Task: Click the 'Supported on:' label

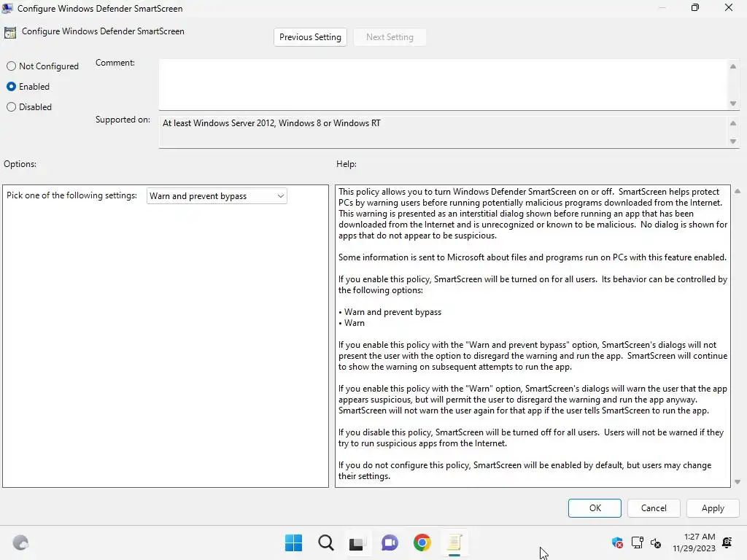Action: click(123, 120)
